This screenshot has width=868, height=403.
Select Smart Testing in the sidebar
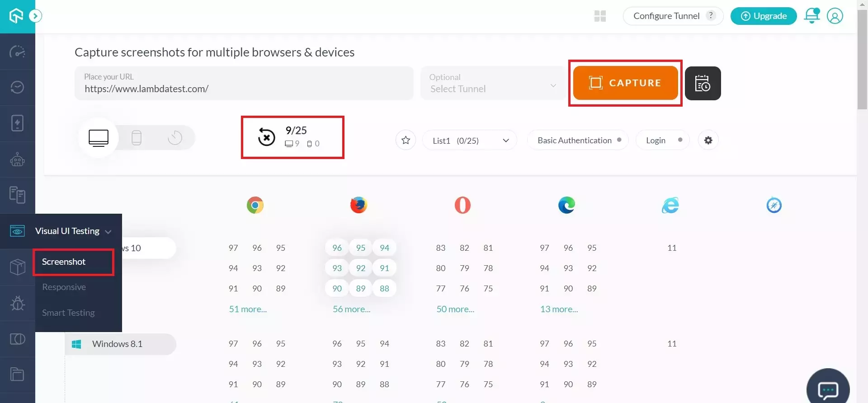tap(68, 313)
